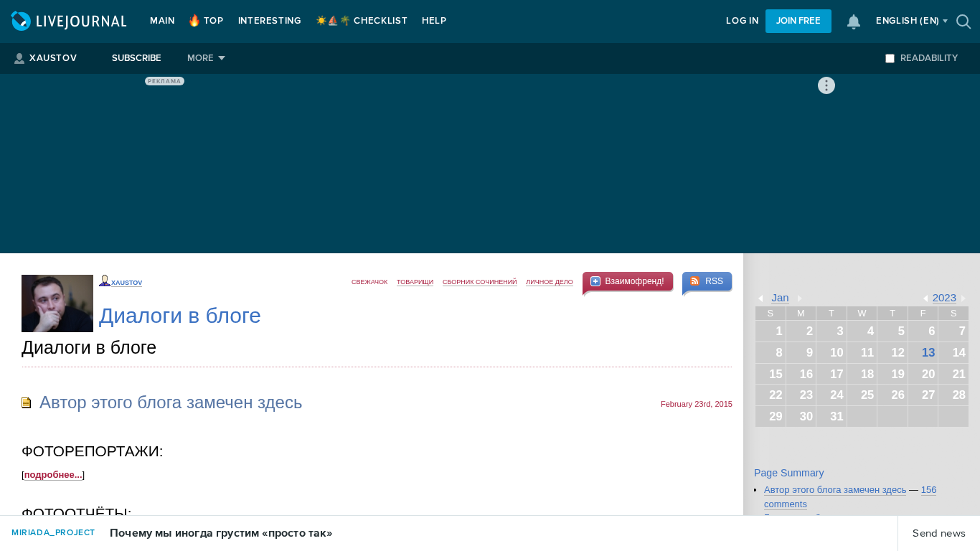Open the English (EN) language dropdown
980x551 pixels.
[911, 22]
